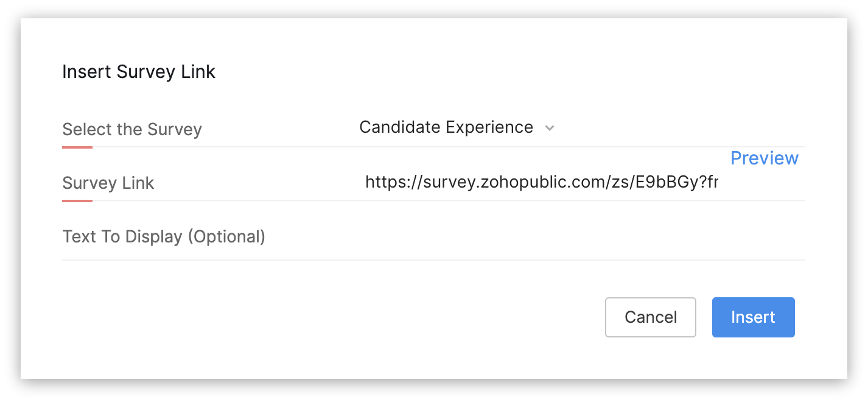Click red underline below Select the Survey
Image resolution: width=868 pixels, height=402 pixels.
(77, 147)
